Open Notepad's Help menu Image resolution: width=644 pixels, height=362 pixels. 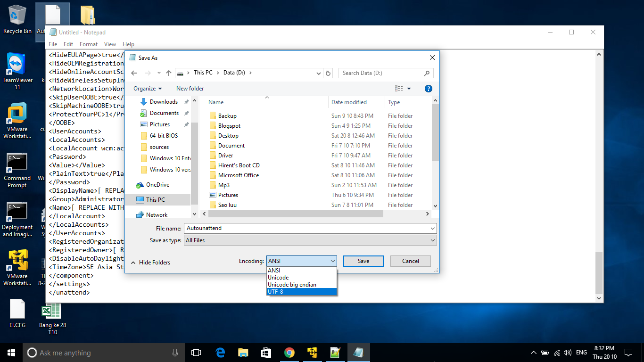(x=129, y=44)
